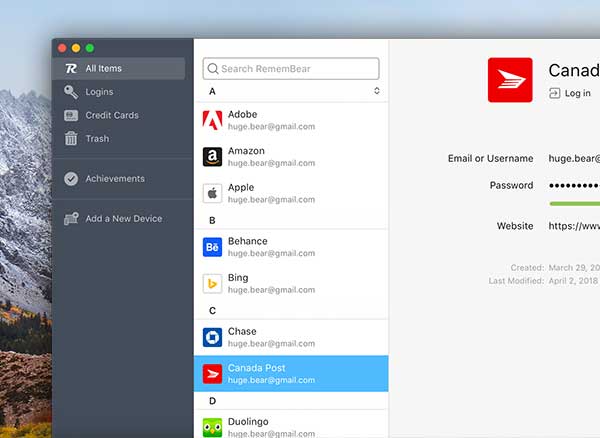
Task: Click the Email or Username value
Action: [x=574, y=158]
